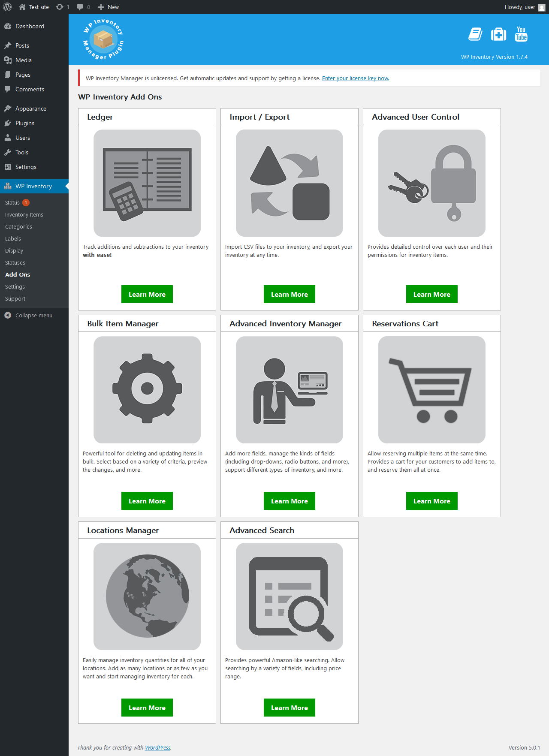
Task: Click the Appearance brush icon in sidebar
Action: (x=8, y=108)
